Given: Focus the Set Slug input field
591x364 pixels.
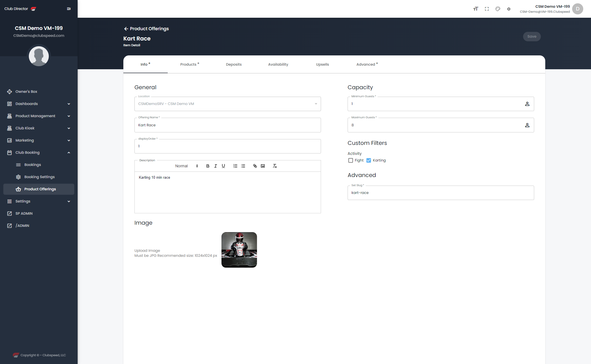Looking at the screenshot, I should (441, 193).
